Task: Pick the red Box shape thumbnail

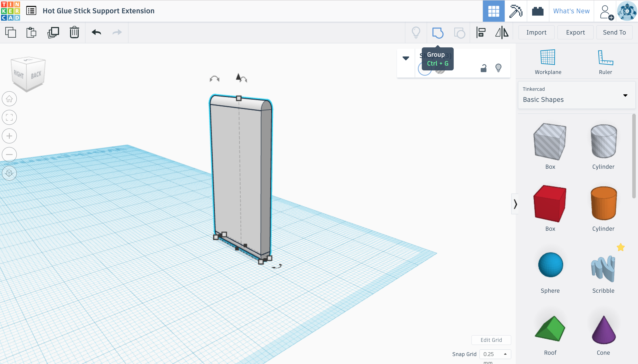Action: click(550, 204)
